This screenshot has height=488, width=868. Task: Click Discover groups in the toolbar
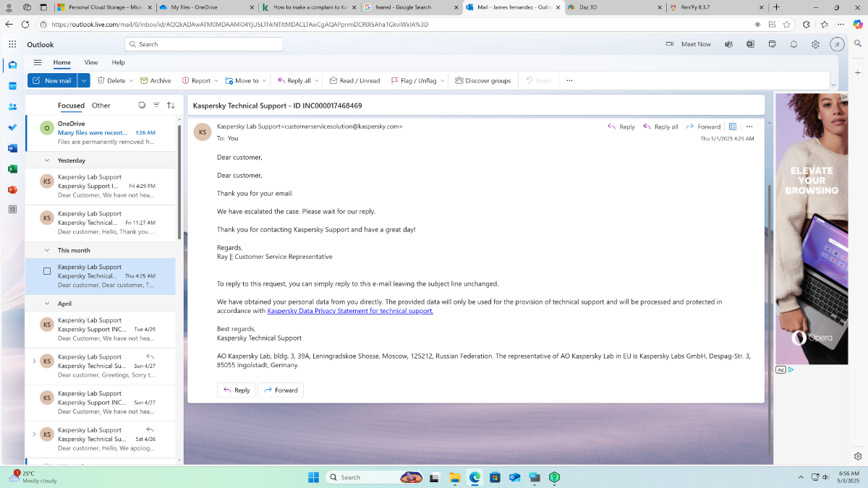pyautogui.click(x=482, y=80)
